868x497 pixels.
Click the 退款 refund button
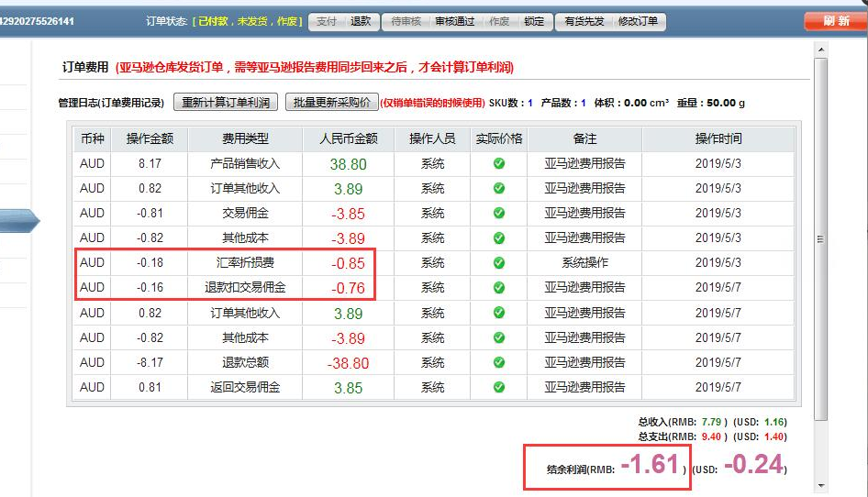[x=361, y=22]
